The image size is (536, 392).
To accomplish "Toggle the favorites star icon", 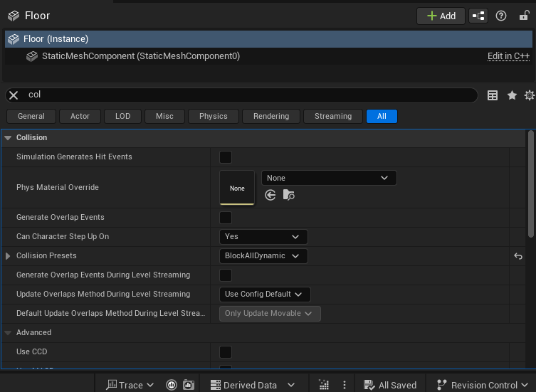I will coord(512,95).
